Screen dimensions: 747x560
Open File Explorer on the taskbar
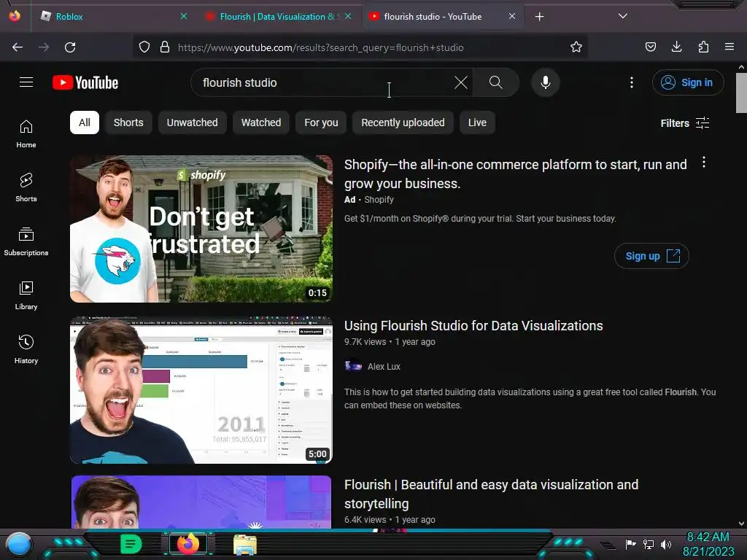(x=245, y=545)
